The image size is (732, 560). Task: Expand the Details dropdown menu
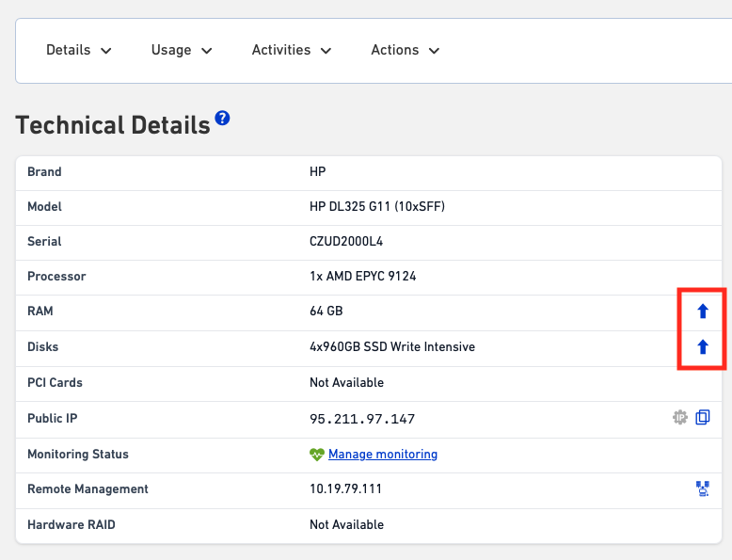(79, 50)
